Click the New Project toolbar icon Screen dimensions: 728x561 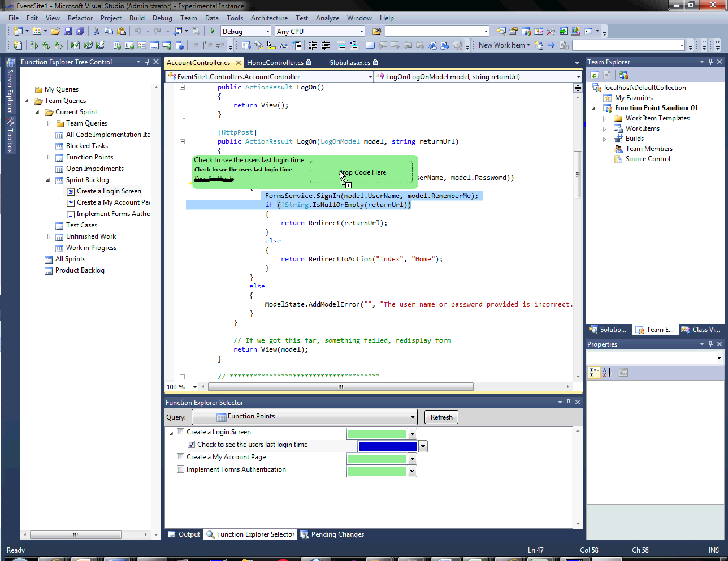coord(18,31)
